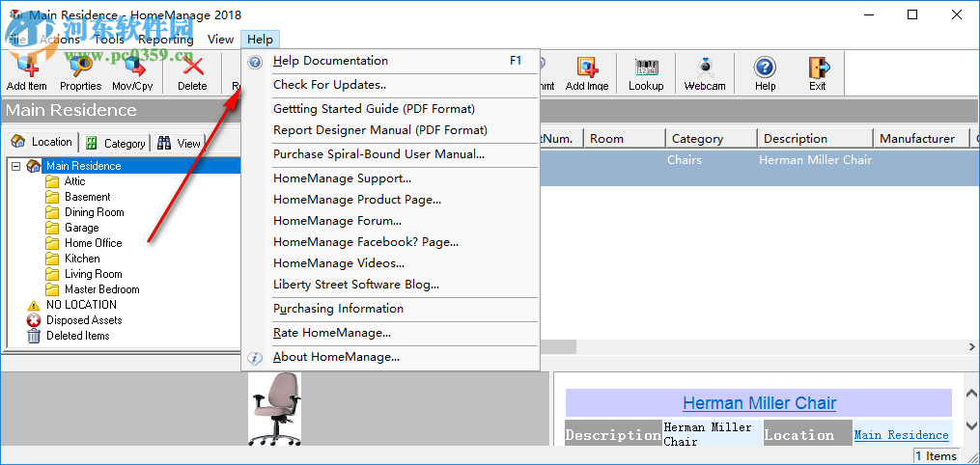Open the barcode Lookup tool
980x465 pixels.
tap(646, 73)
